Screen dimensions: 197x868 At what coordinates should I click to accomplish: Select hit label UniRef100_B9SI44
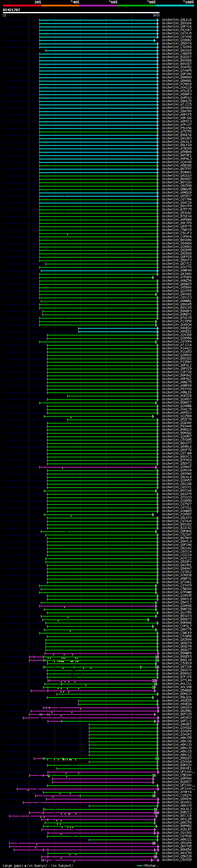pyautogui.click(x=177, y=491)
